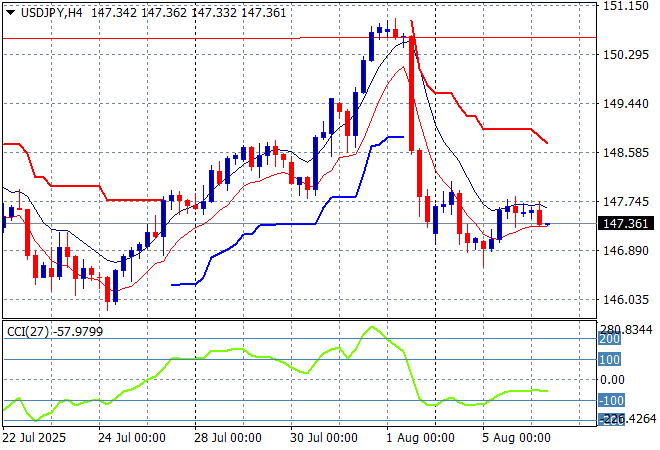Click the CCI 0.00 level label

pos(612,380)
